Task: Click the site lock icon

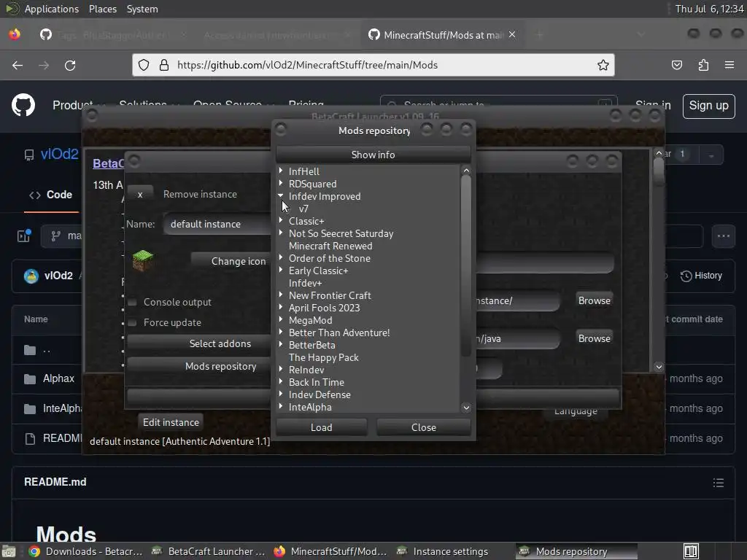Action: coord(164,65)
